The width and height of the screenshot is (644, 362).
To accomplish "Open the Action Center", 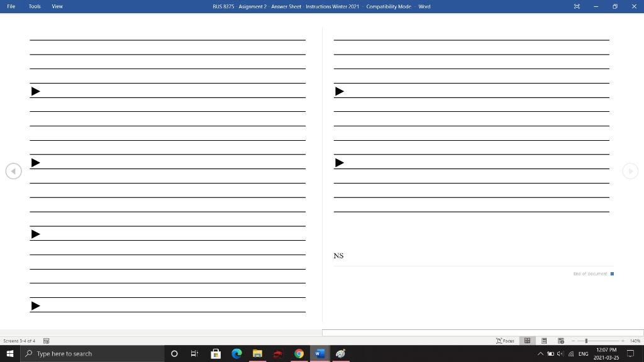I will [631, 354].
